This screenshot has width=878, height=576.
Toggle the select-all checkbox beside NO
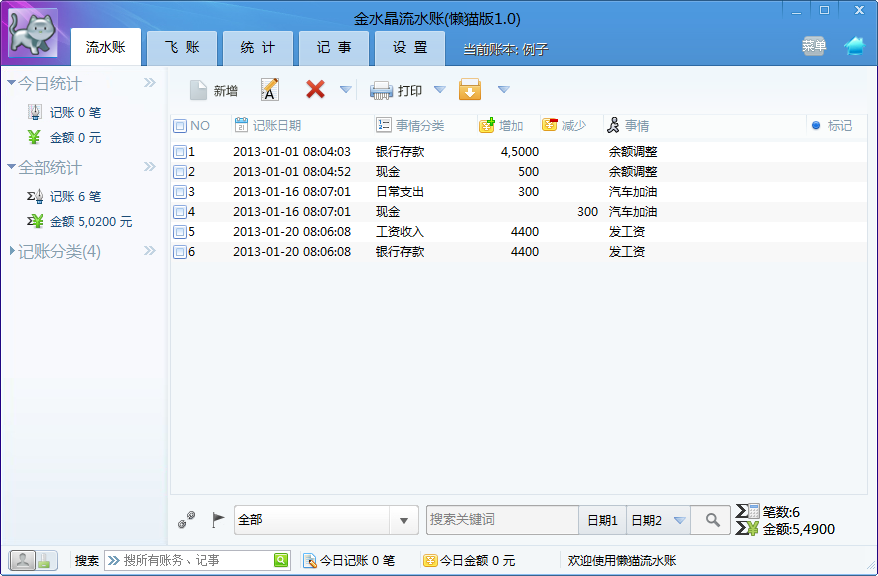(x=180, y=126)
